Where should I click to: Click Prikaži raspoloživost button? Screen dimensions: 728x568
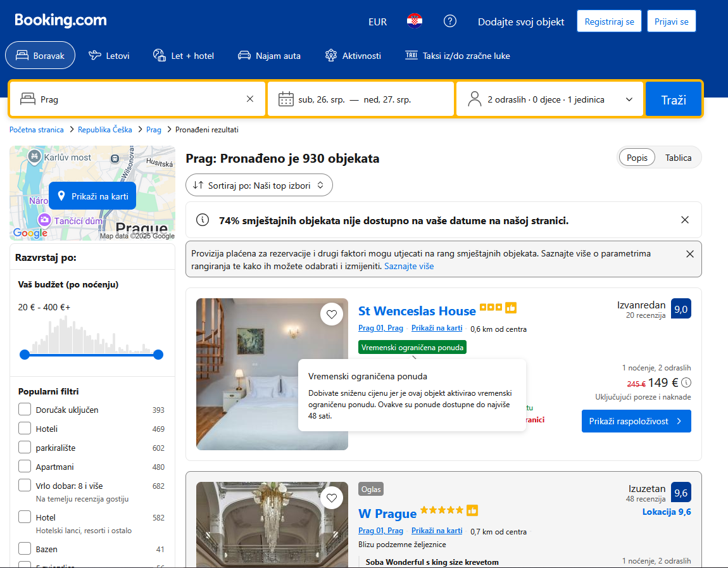[x=636, y=420]
